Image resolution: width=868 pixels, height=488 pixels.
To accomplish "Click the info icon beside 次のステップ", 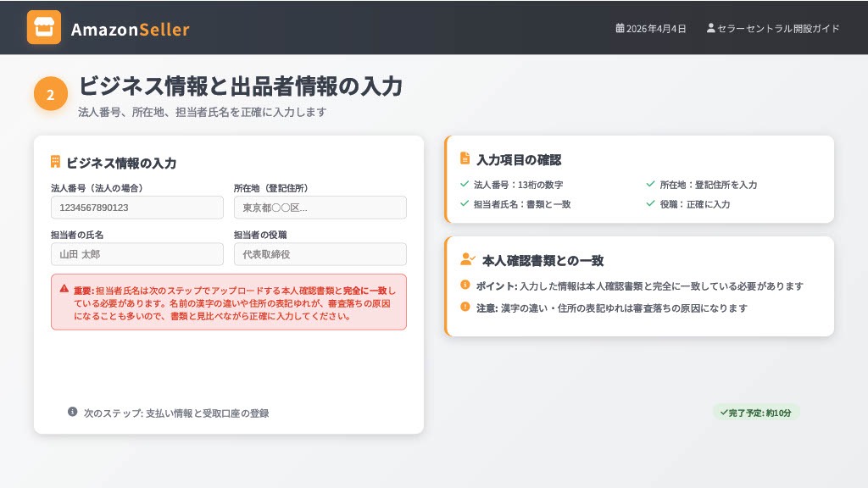I will click(x=73, y=412).
